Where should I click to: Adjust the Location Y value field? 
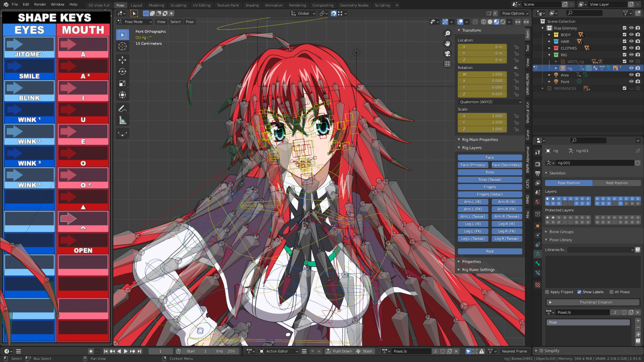click(482, 53)
